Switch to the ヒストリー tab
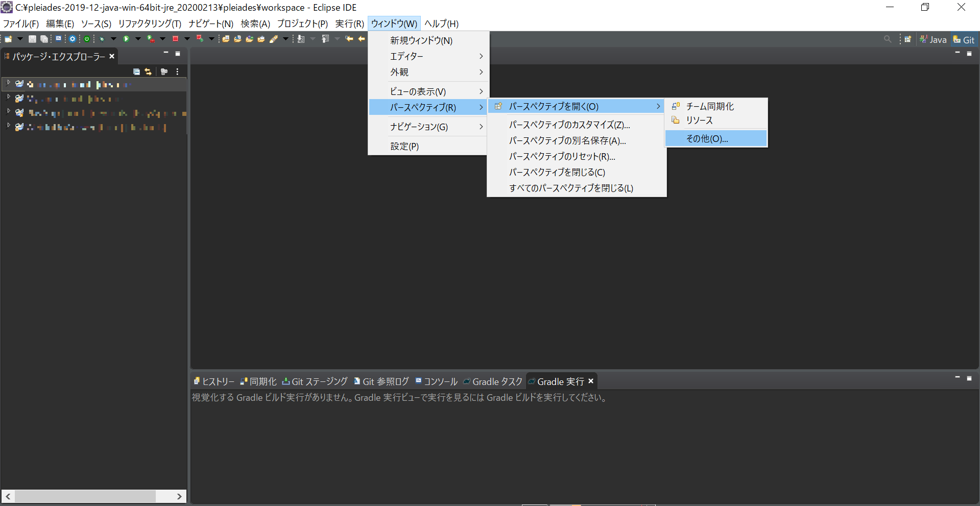The image size is (980, 506). [214, 381]
